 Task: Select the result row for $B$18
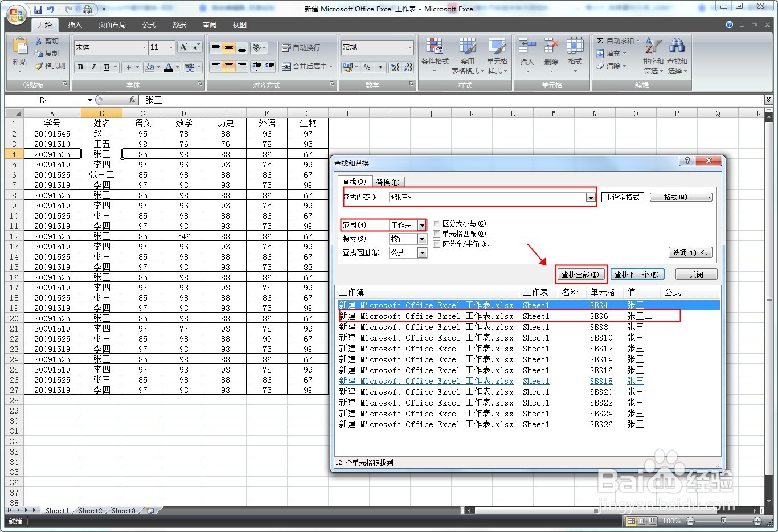click(529, 381)
